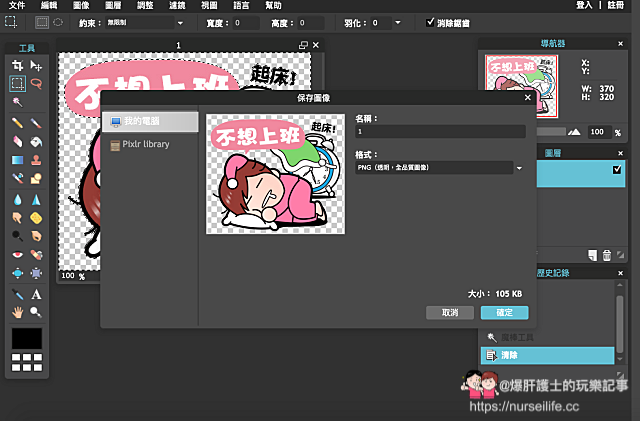Viewport: 640px width, 421px height.
Task: Select the Pinch tool
Action: [36, 273]
